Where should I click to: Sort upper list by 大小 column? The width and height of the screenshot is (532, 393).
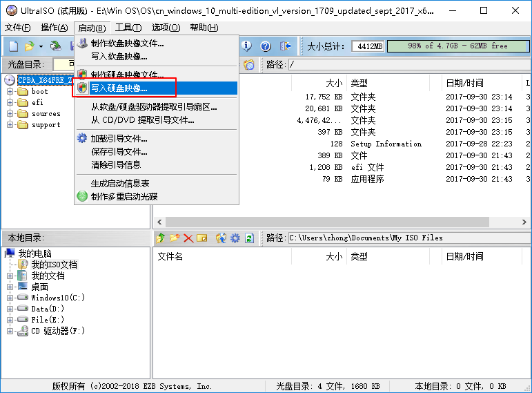319,83
